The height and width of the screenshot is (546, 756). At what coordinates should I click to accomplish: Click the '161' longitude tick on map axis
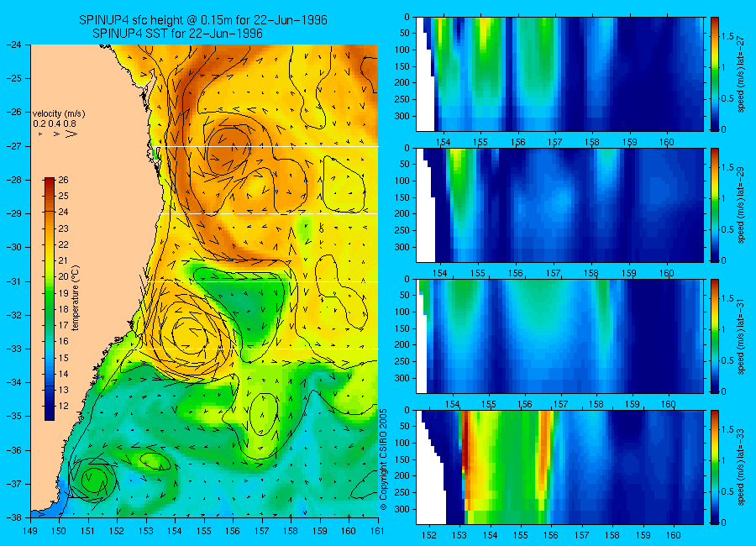pos(377,531)
